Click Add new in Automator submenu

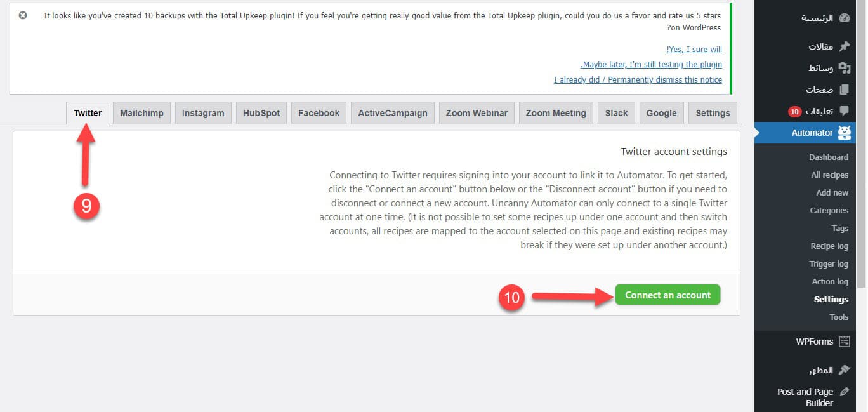click(832, 192)
